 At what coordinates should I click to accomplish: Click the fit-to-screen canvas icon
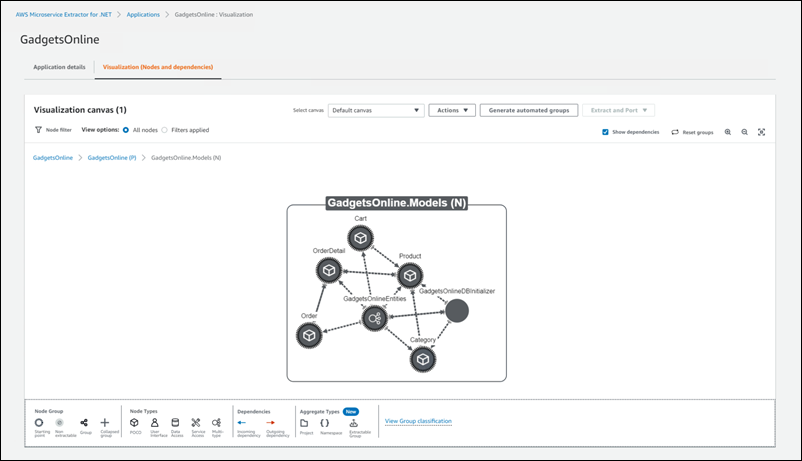[x=762, y=132]
